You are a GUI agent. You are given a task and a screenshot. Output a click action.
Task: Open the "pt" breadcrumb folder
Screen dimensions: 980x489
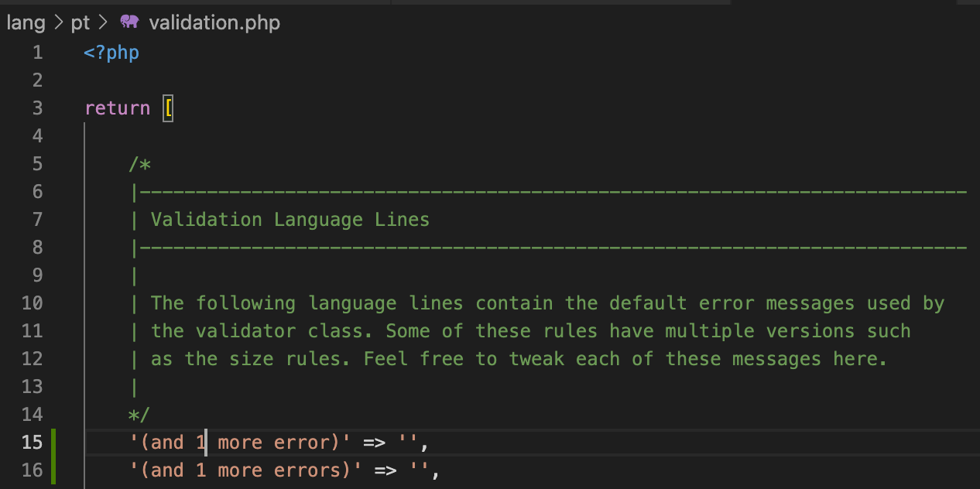81,24
